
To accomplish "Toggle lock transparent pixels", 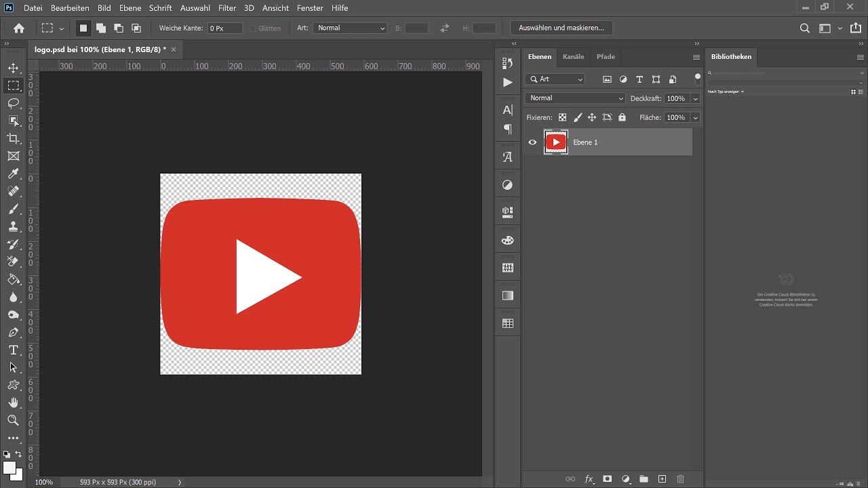I will click(563, 117).
